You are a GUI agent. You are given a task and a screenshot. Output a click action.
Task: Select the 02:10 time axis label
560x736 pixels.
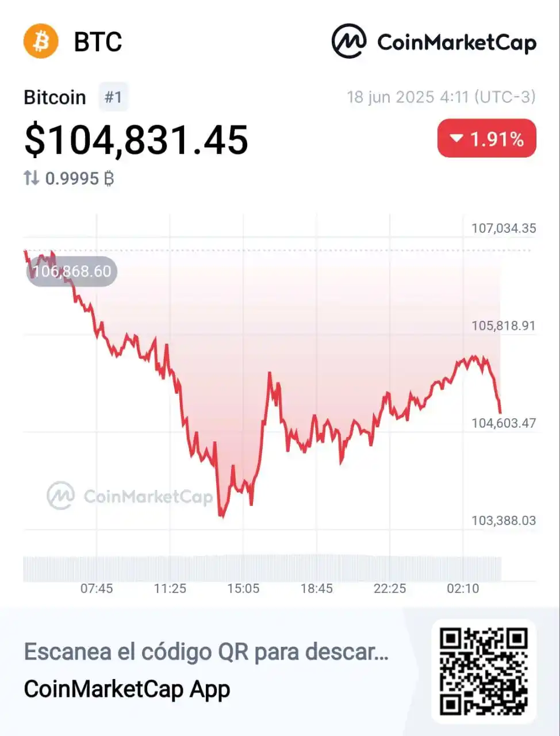click(463, 588)
